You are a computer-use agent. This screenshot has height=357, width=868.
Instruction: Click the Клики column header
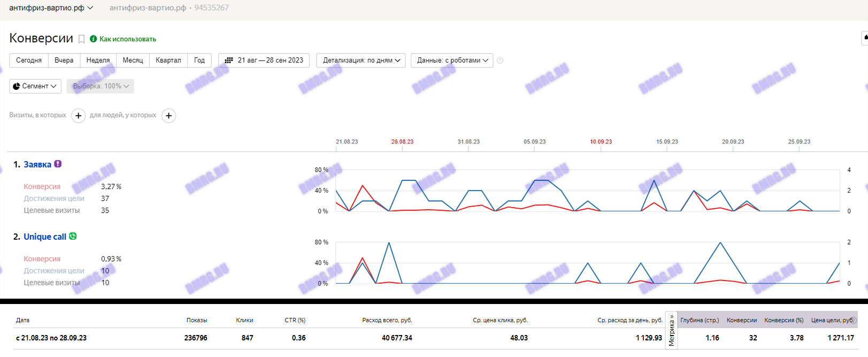click(244, 320)
